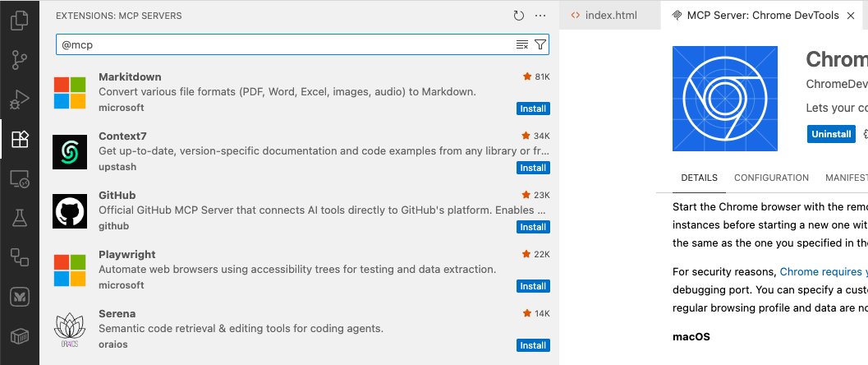Click the github publisher name
The image size is (868, 365).
pos(113,227)
